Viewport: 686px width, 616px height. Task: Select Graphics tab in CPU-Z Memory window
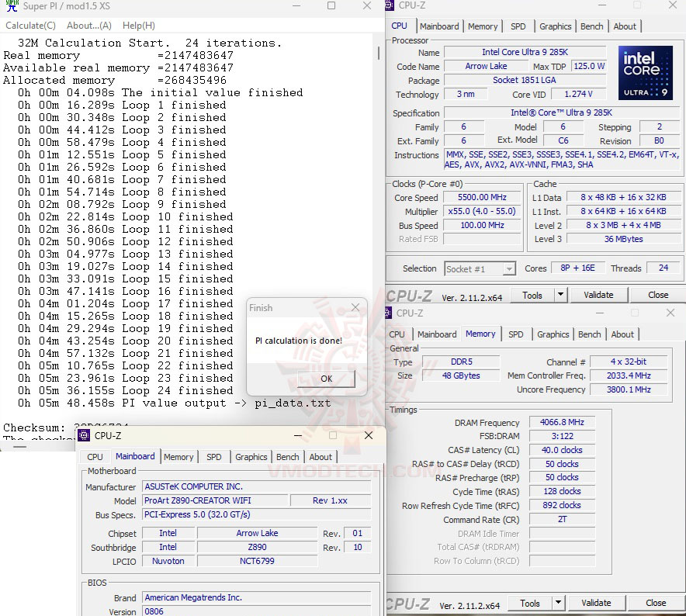(x=553, y=334)
